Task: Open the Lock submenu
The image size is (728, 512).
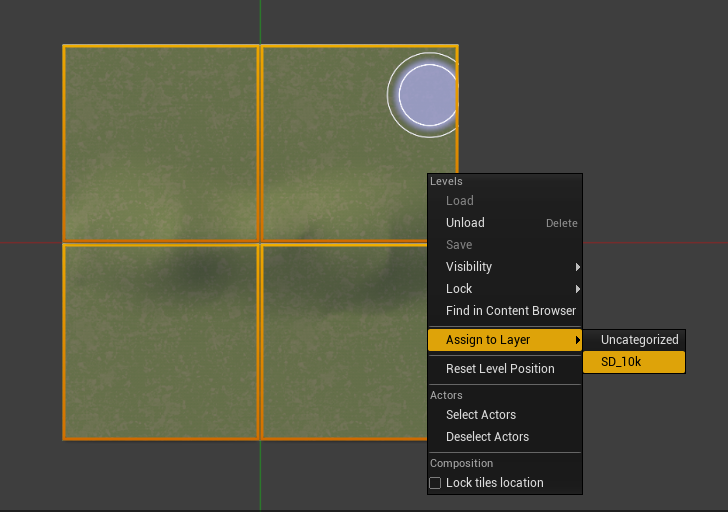Action: tap(505, 289)
